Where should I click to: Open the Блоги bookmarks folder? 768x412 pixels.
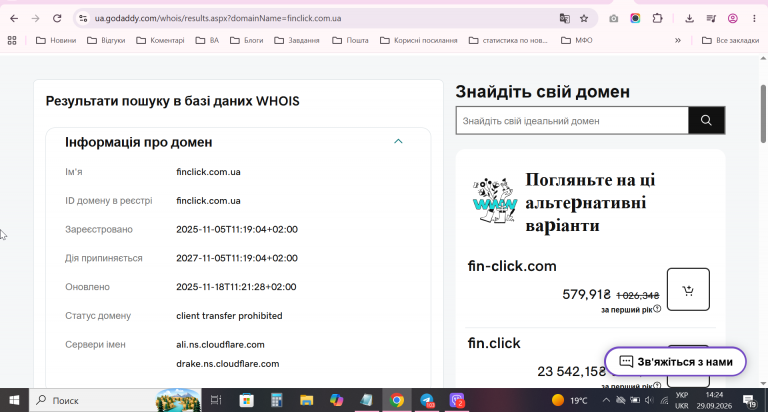tap(247, 40)
